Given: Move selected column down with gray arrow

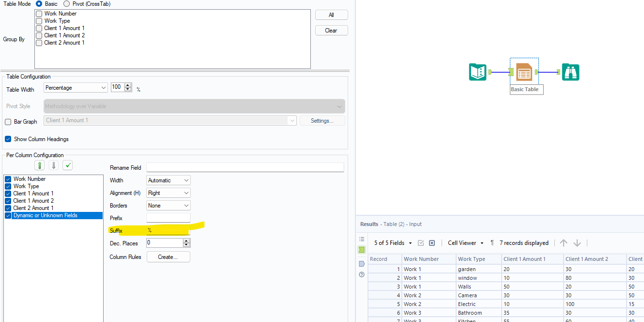Looking at the screenshot, I should tap(53, 165).
